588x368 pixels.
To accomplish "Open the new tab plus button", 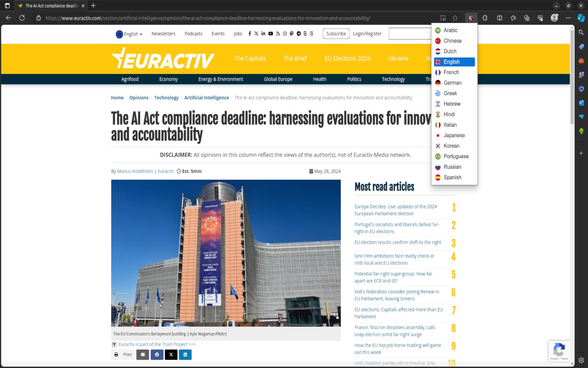I will [x=93, y=6].
